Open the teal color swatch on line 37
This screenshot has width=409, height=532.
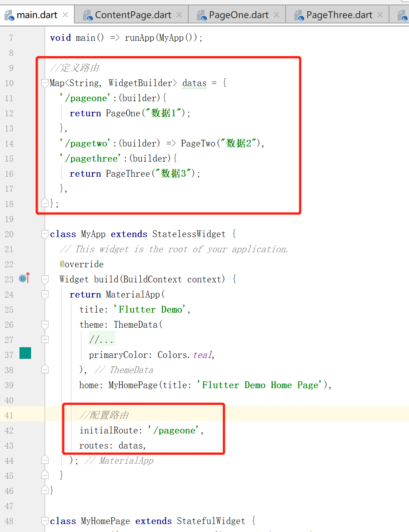[25, 353]
